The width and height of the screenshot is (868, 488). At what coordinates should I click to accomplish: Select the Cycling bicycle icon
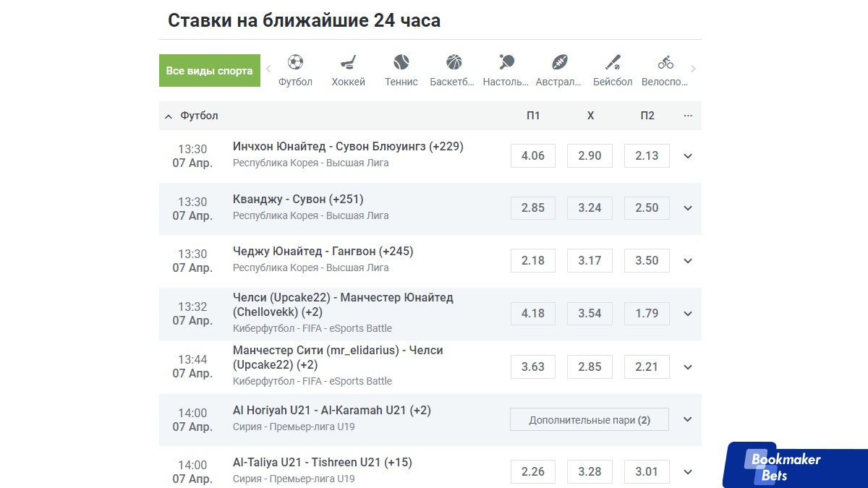pos(665,62)
